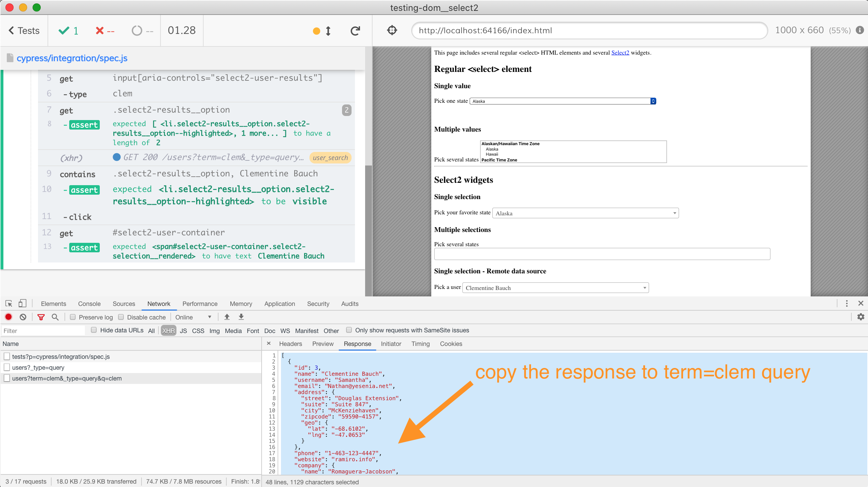The width and height of the screenshot is (868, 487).
Task: Toggle auto-scrolling arrow icon in Cypress header
Action: click(328, 31)
